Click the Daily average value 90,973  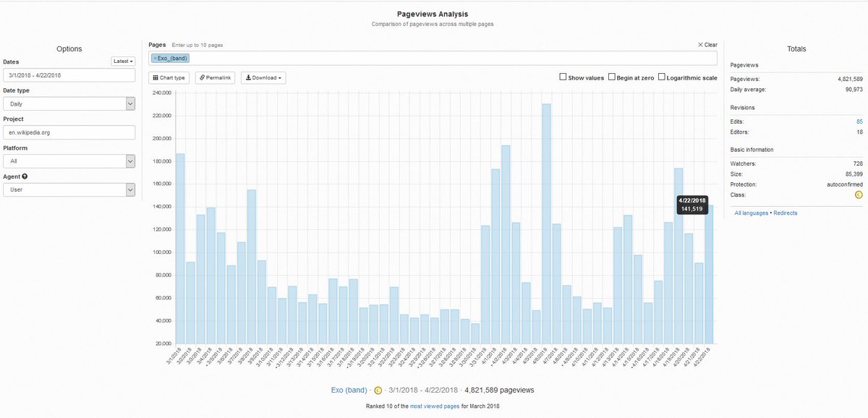(x=853, y=89)
